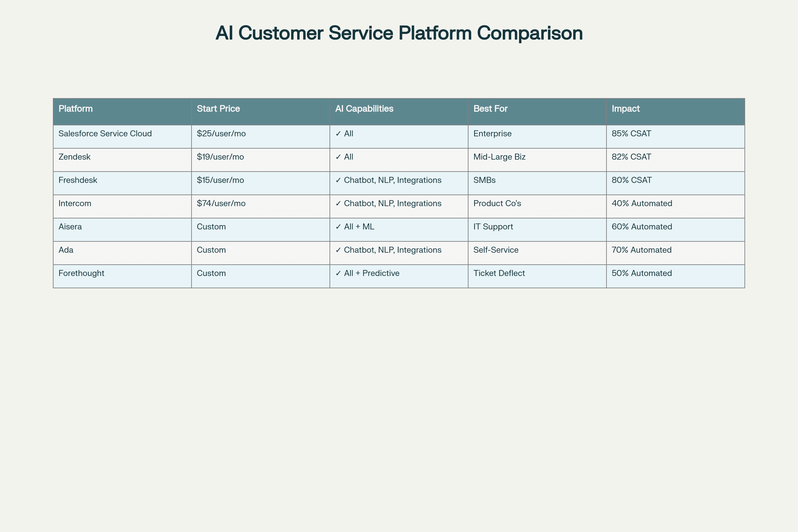
Task: Click the 'All + ML' capabilities cell
Action: click(399, 230)
